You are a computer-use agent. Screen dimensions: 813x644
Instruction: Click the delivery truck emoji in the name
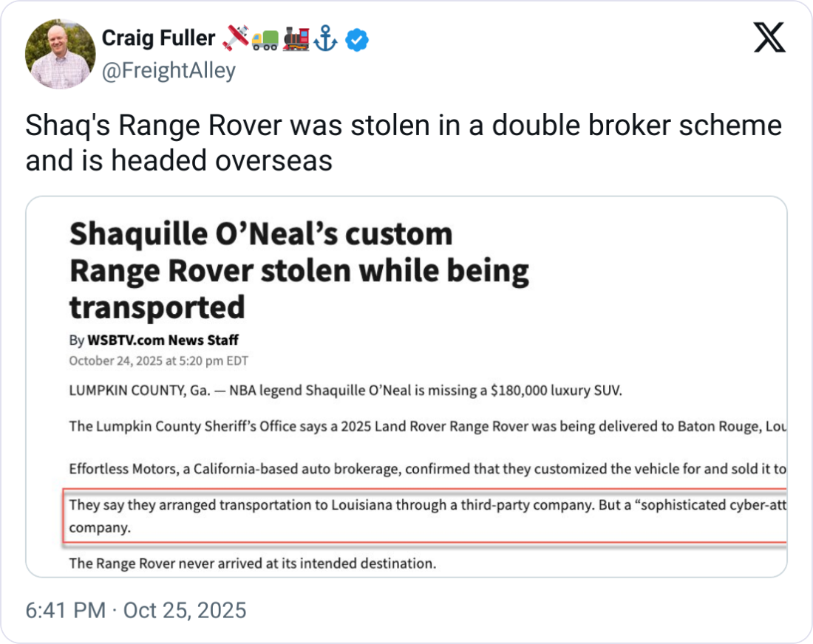pyautogui.click(x=265, y=40)
